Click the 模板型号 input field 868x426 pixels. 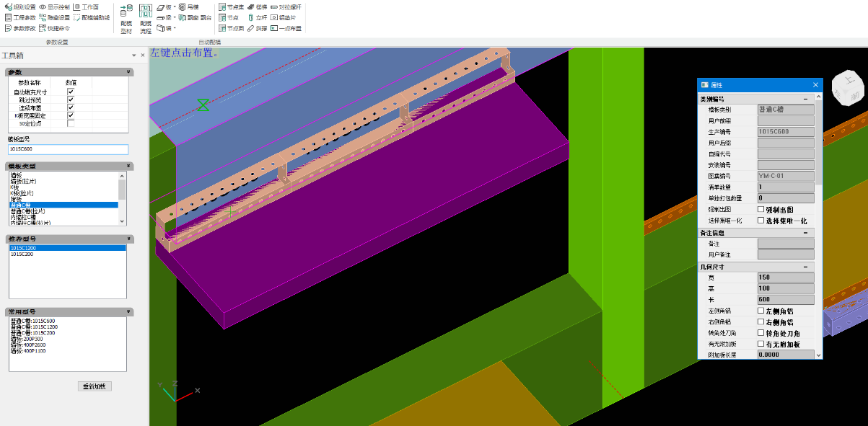[68, 149]
